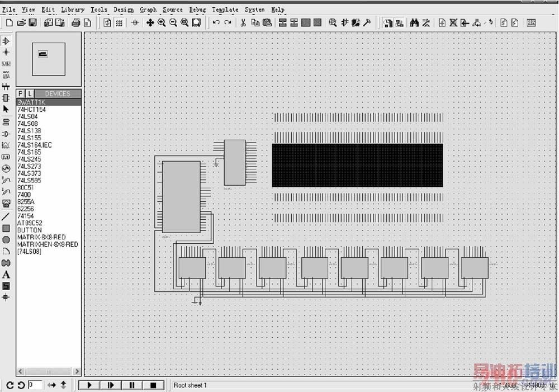Open the File menu

click(x=9, y=10)
